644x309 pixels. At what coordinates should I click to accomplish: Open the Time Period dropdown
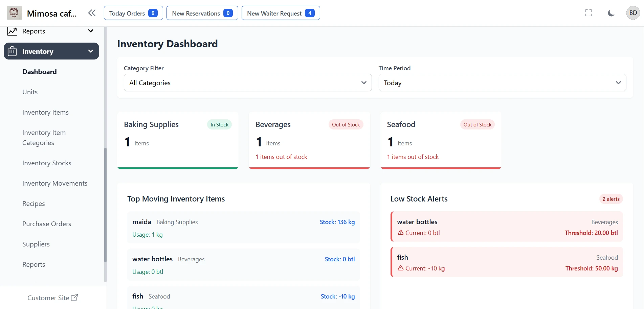tap(502, 82)
